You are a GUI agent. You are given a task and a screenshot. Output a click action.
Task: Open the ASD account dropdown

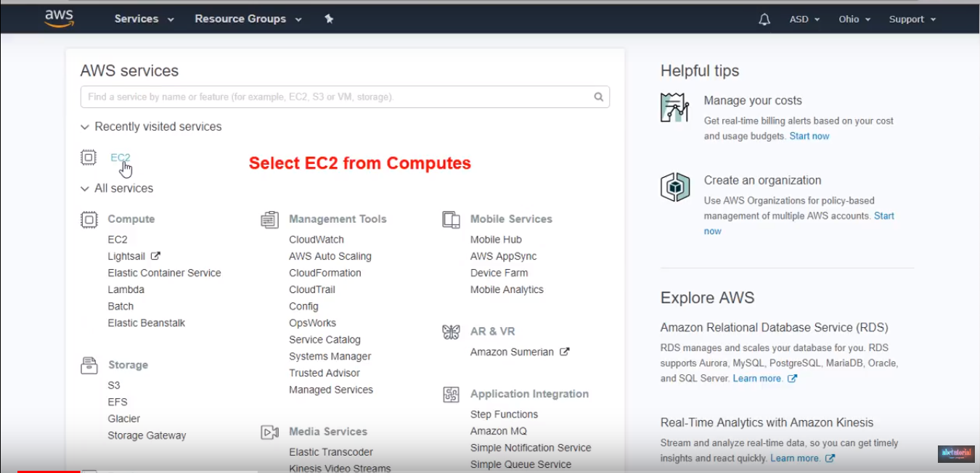coord(804,20)
